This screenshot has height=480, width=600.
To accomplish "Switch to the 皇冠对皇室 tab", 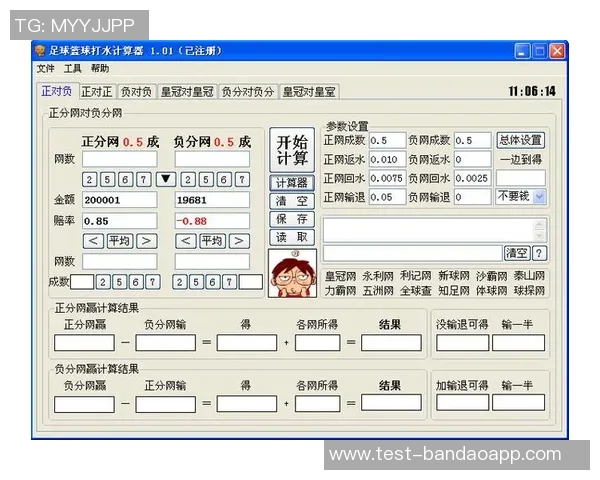I will (x=309, y=92).
